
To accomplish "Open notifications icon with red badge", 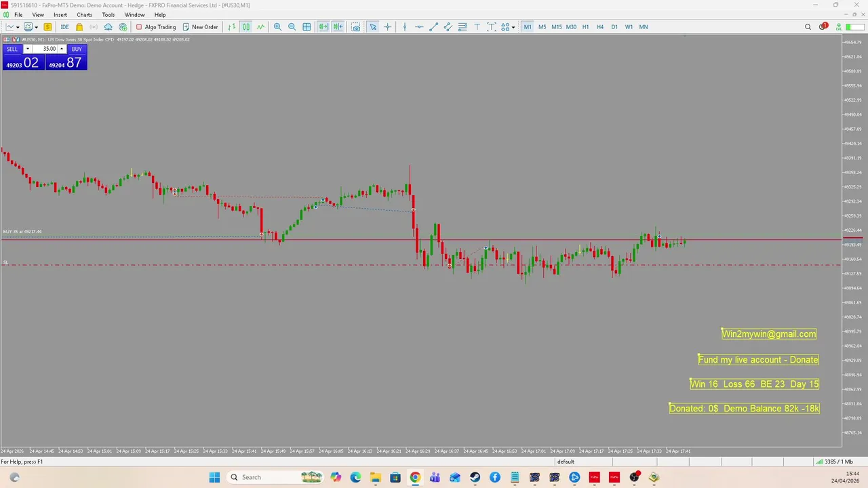I will coord(823,27).
